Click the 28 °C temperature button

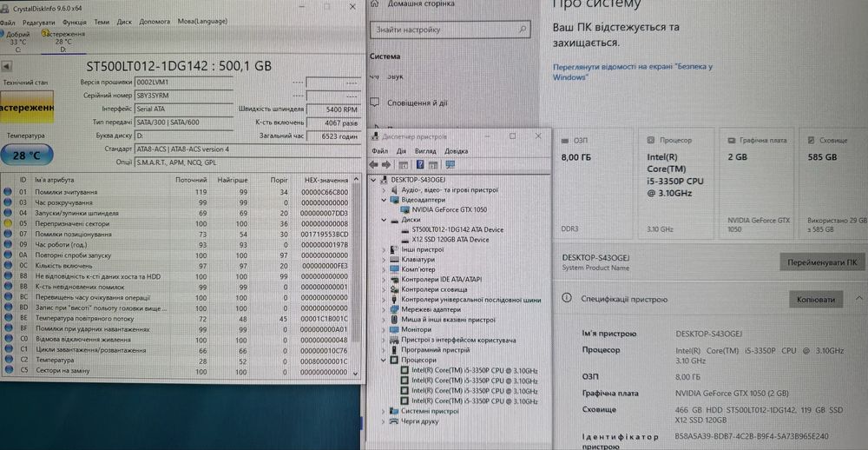27,156
